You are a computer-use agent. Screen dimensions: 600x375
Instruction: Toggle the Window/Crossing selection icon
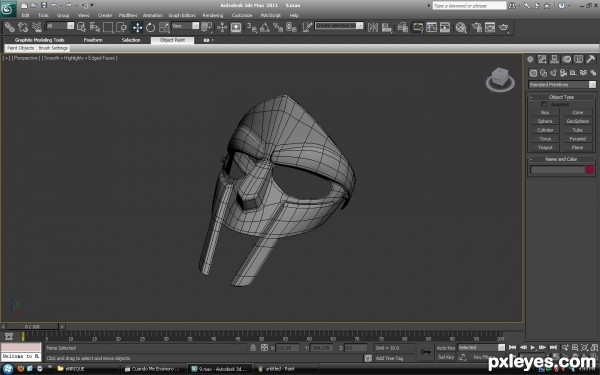pos(121,27)
